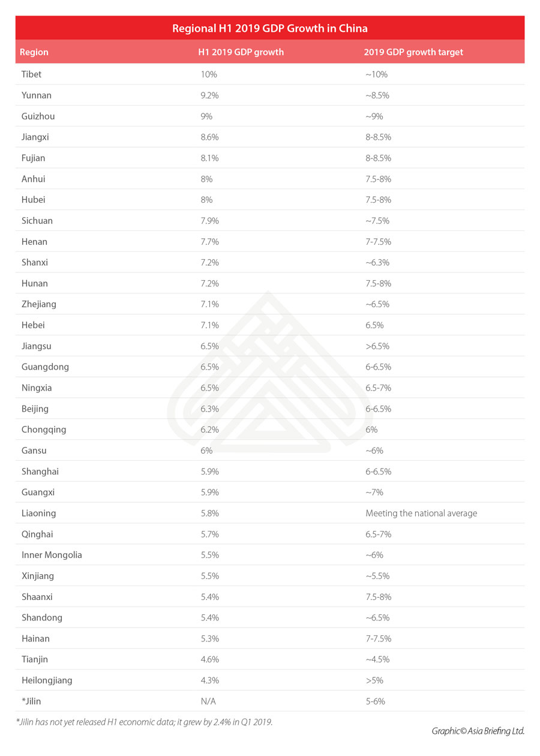Select the 'H1 2019 GDP growth' column header
540x756 pixels.
click(241, 52)
